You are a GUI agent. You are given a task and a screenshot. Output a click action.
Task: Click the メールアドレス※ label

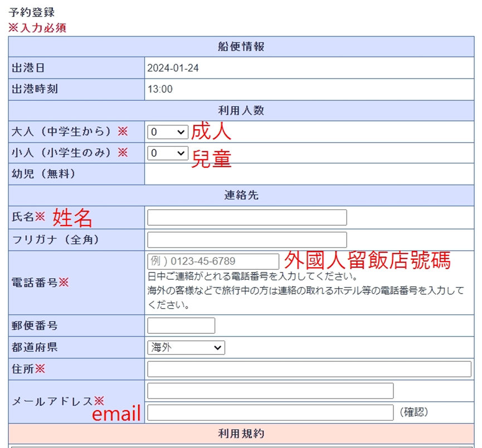tap(58, 401)
